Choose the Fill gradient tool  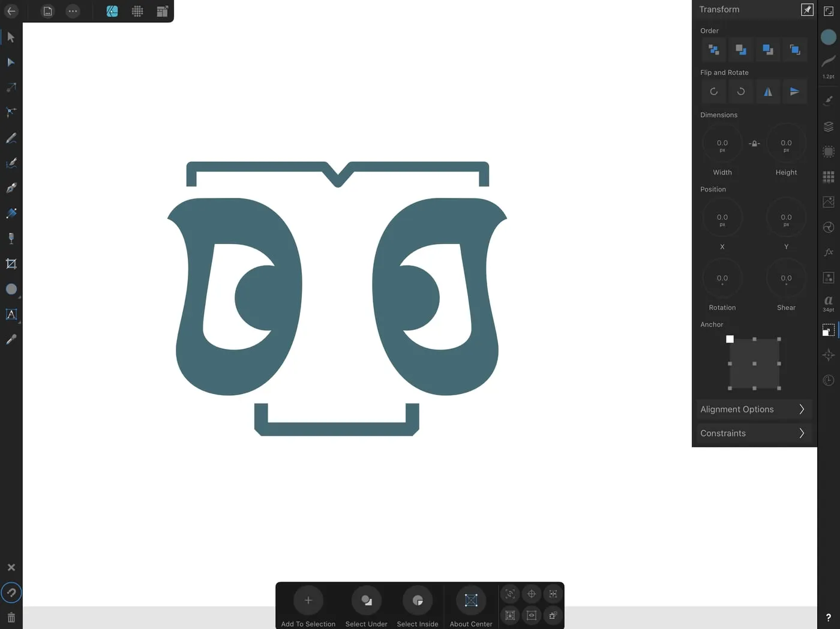tap(11, 213)
